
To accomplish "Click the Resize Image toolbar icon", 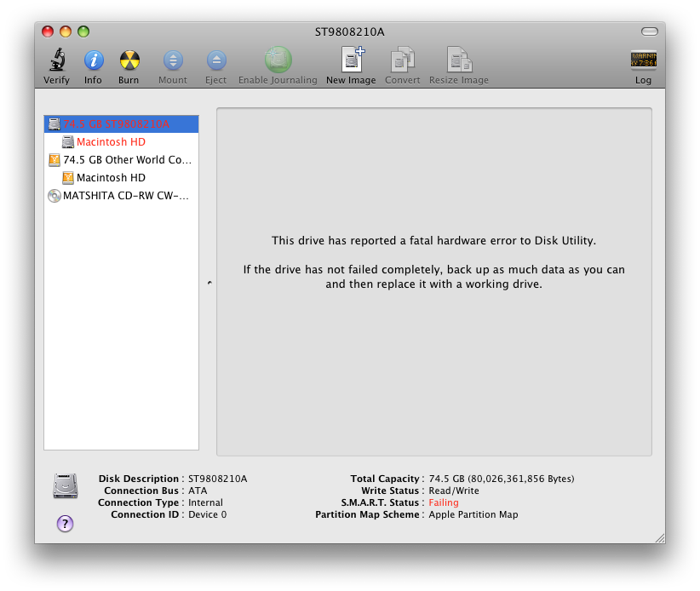I will point(459,60).
